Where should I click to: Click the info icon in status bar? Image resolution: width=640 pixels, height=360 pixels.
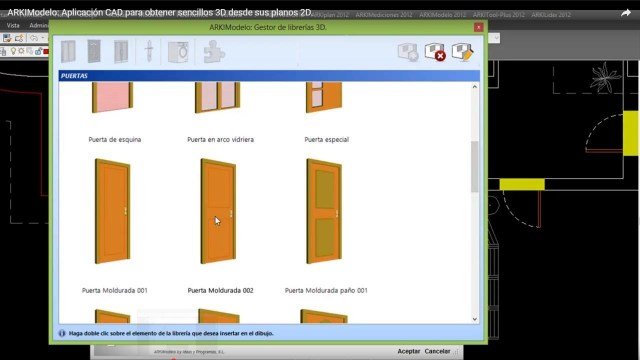point(62,333)
